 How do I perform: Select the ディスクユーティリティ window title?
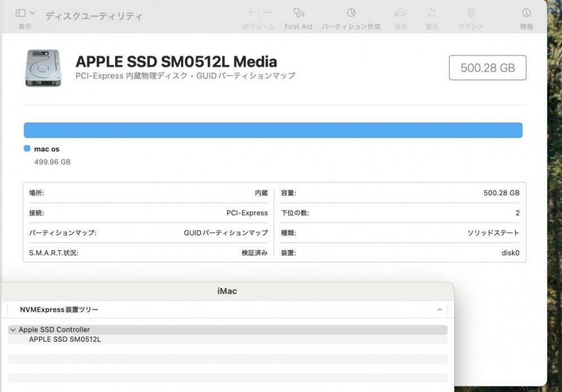click(94, 16)
